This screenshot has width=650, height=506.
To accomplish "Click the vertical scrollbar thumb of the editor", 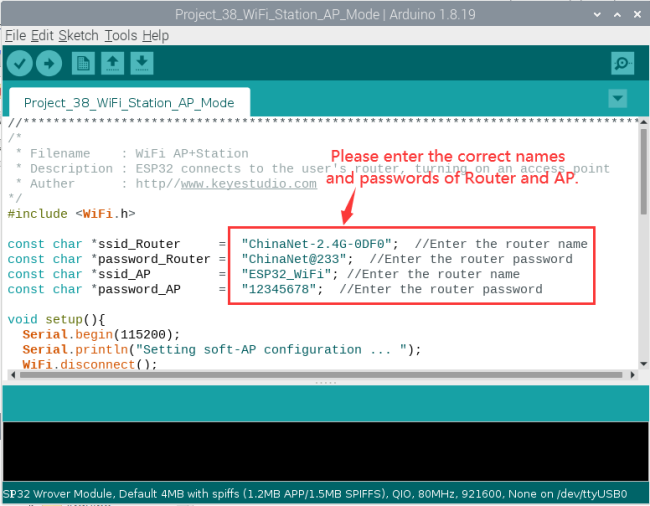I will [643, 171].
